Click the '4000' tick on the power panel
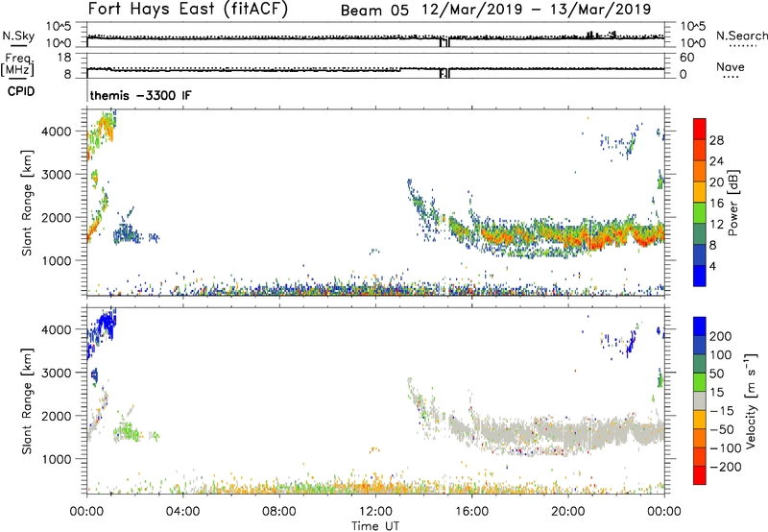 point(57,132)
